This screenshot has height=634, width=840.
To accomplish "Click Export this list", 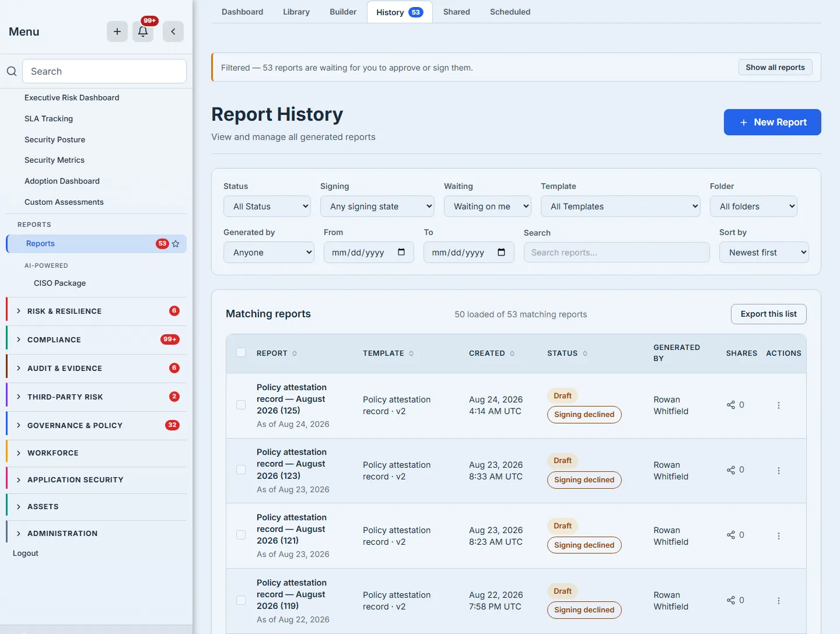I will coord(769,314).
